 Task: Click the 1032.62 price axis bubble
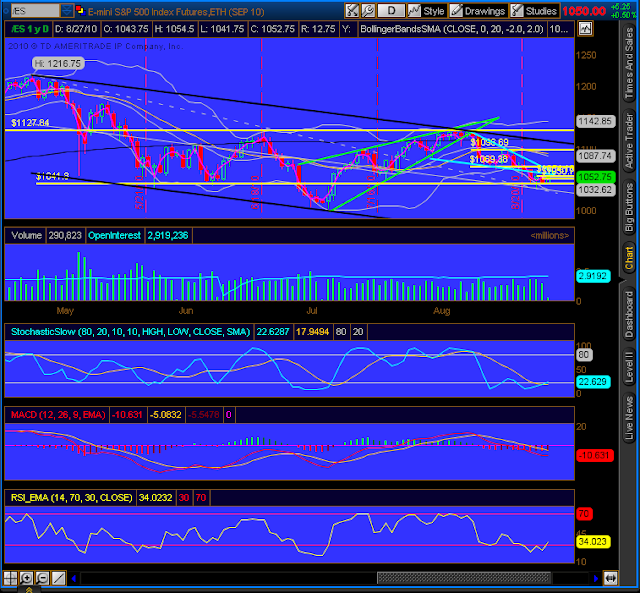tap(596, 190)
